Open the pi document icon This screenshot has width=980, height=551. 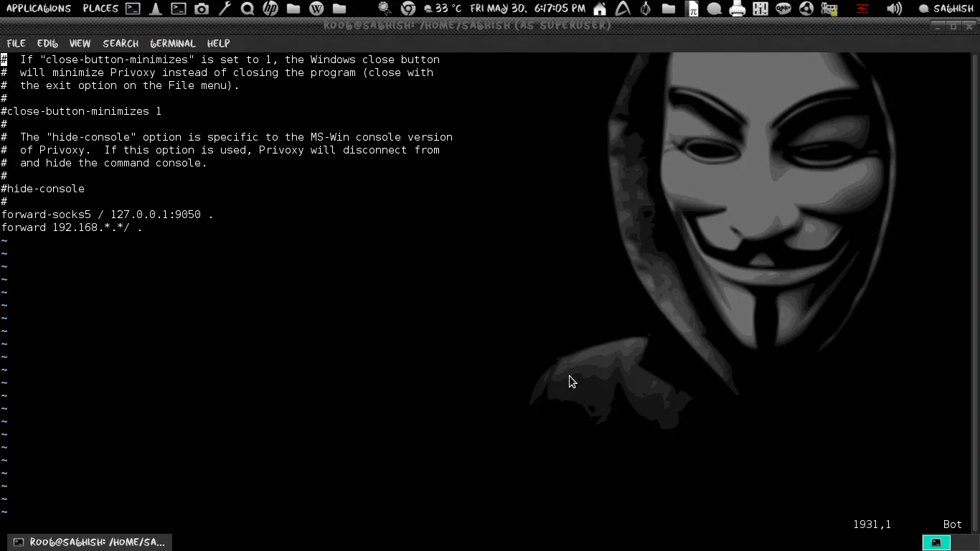692,9
